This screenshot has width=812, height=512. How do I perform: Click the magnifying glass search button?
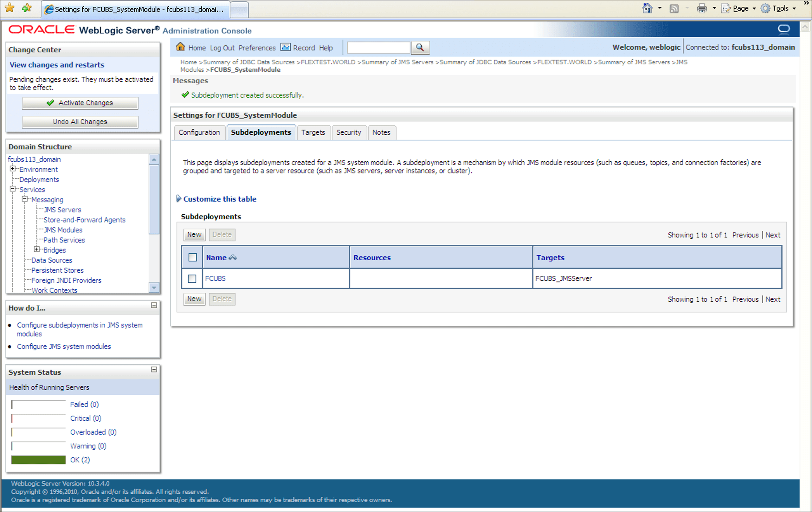pos(420,48)
